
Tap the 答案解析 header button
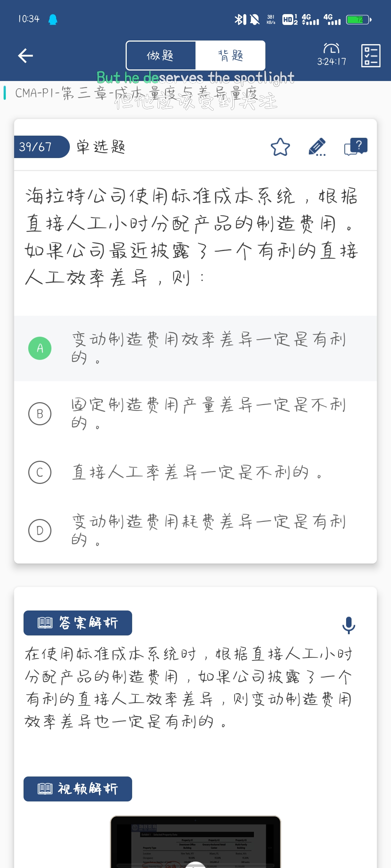[78, 623]
